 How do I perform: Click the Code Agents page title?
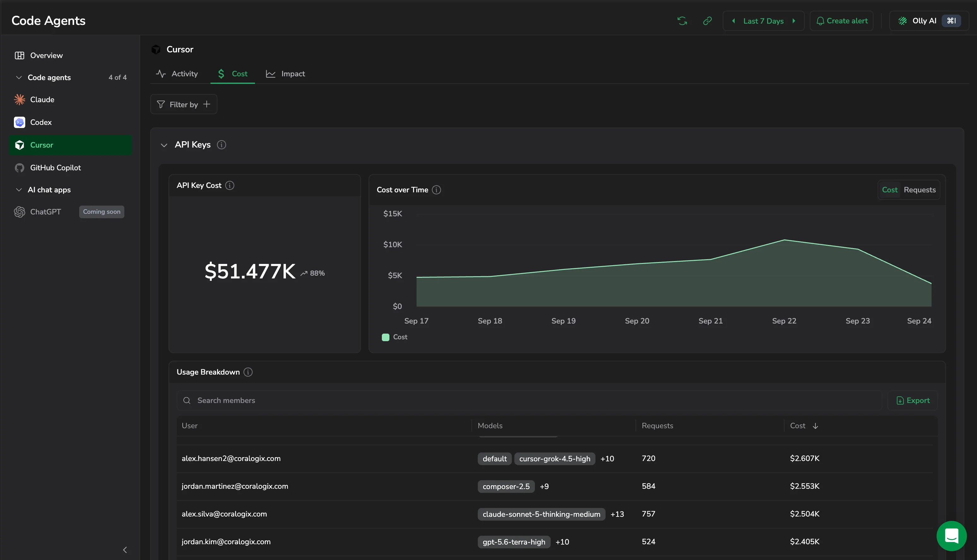pyautogui.click(x=49, y=21)
